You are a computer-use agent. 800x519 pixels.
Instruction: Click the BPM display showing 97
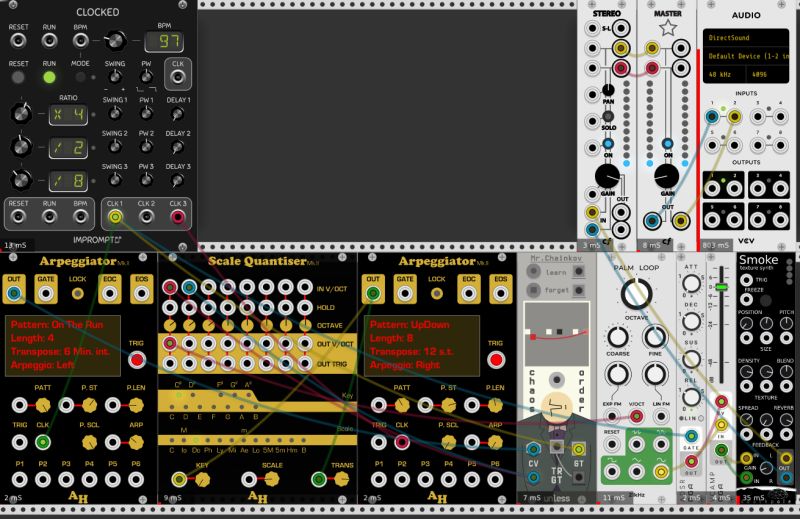click(x=164, y=41)
